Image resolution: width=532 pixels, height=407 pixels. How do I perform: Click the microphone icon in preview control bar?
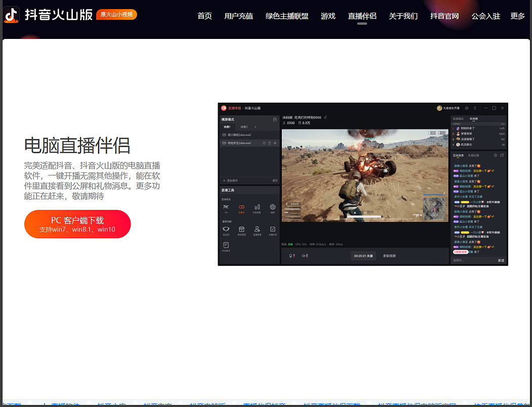pos(291,256)
